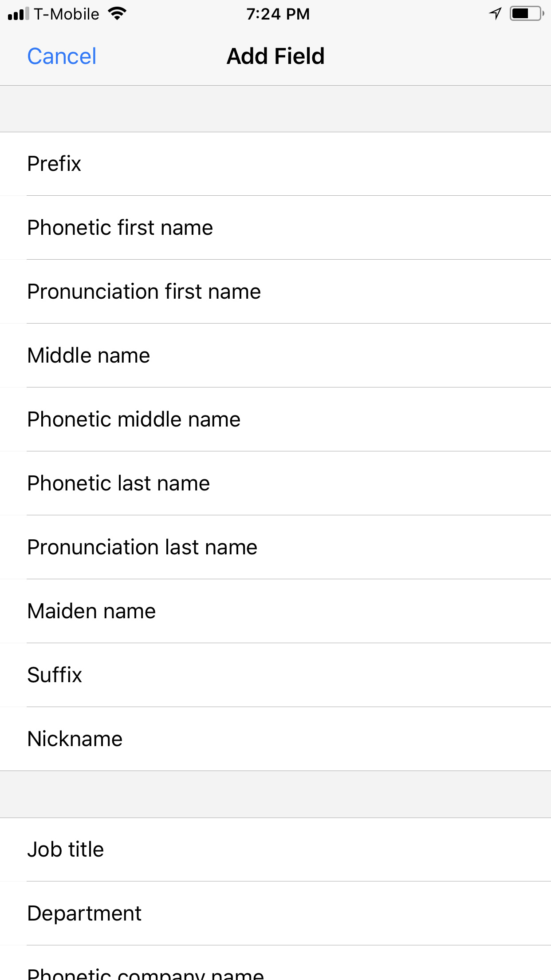
Task: Tap the Cancel button
Action: [x=62, y=56]
